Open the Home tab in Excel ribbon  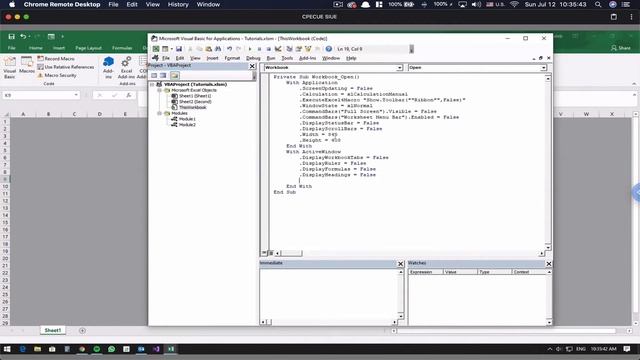(36, 48)
